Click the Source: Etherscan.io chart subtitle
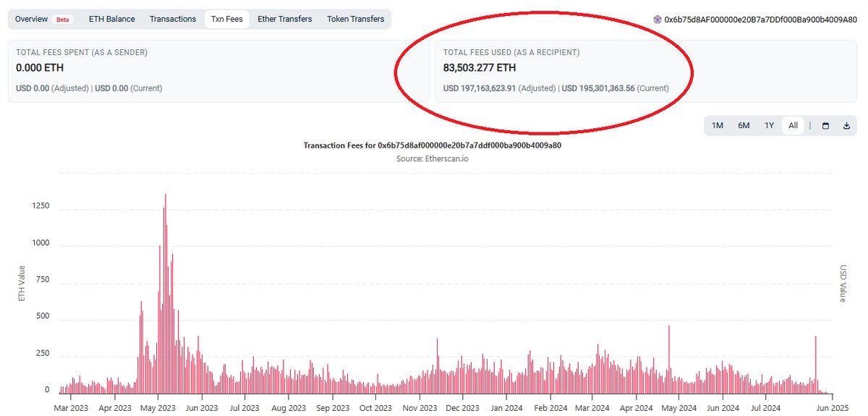 pos(432,158)
